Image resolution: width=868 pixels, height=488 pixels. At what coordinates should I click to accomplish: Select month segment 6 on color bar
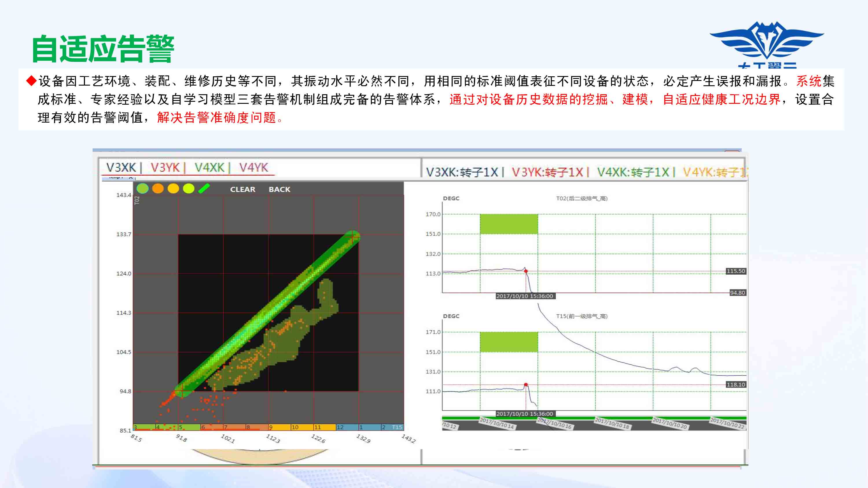click(212, 427)
